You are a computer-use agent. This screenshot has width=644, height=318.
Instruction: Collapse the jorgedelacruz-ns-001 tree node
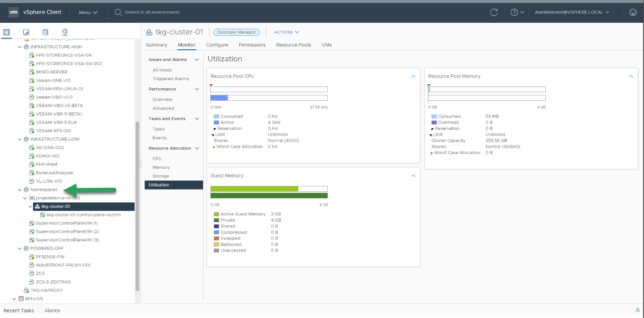pos(25,198)
